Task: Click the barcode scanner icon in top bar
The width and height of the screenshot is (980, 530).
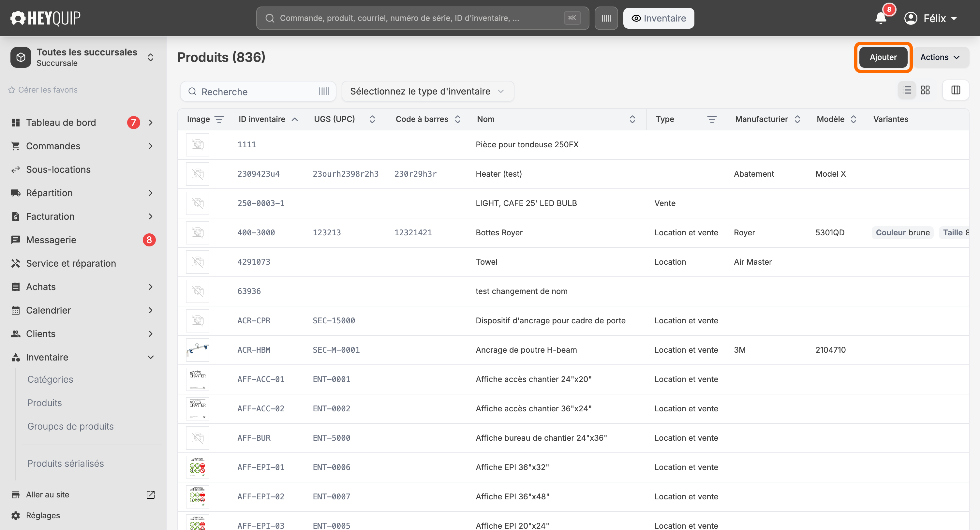Action: (x=606, y=18)
